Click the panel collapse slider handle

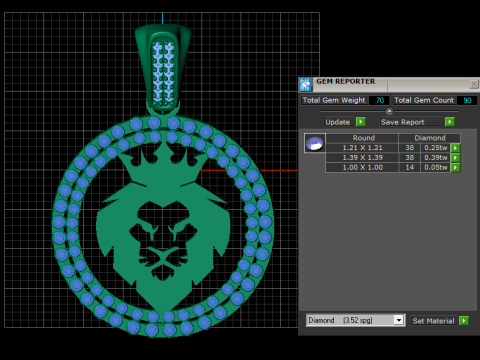click(389, 111)
